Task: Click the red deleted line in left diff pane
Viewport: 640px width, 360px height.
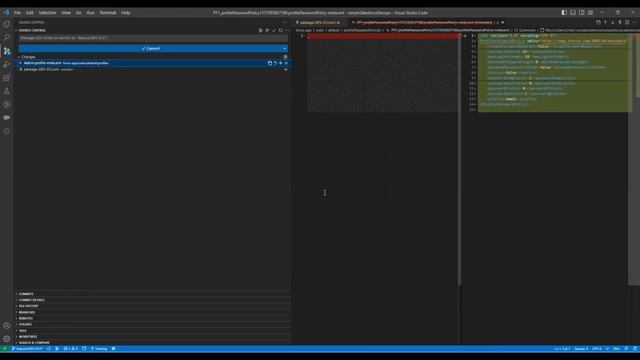Action: point(383,36)
